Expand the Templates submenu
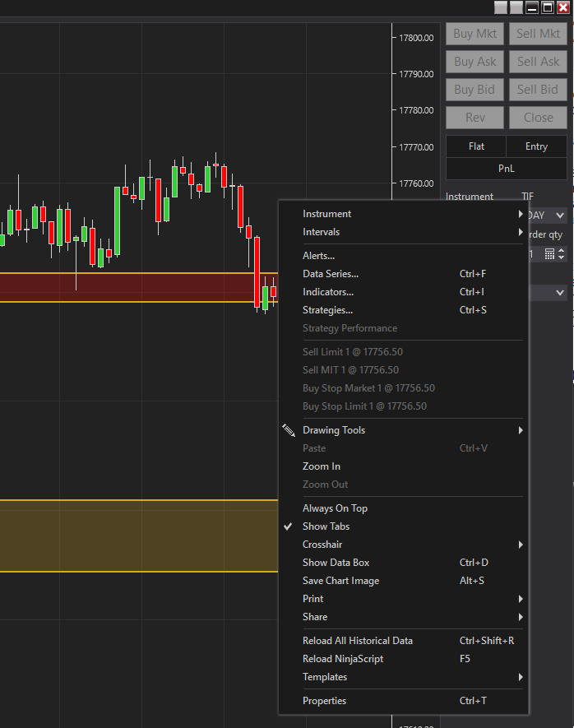 point(403,677)
